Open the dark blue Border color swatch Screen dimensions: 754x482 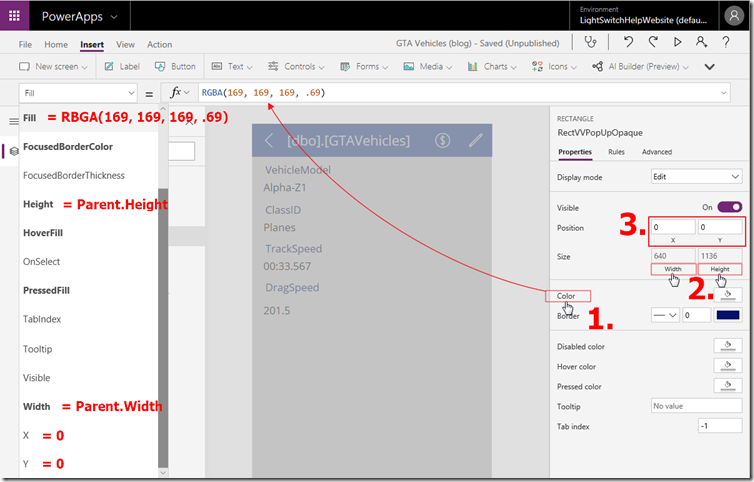click(x=728, y=315)
